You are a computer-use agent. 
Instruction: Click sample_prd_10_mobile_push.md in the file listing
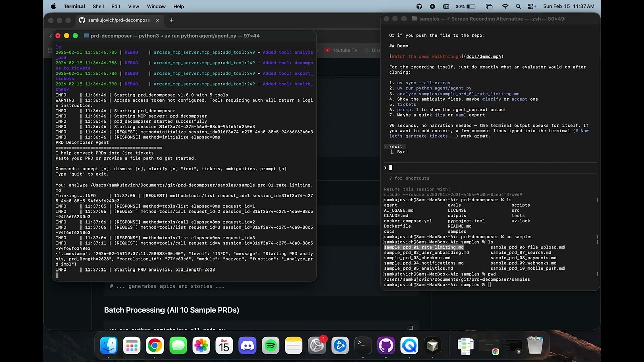[x=527, y=268]
